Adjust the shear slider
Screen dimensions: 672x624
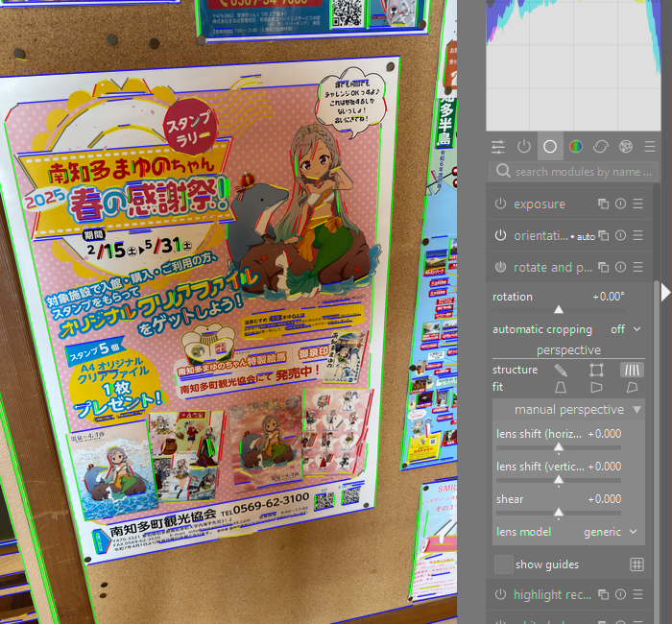[x=559, y=513]
